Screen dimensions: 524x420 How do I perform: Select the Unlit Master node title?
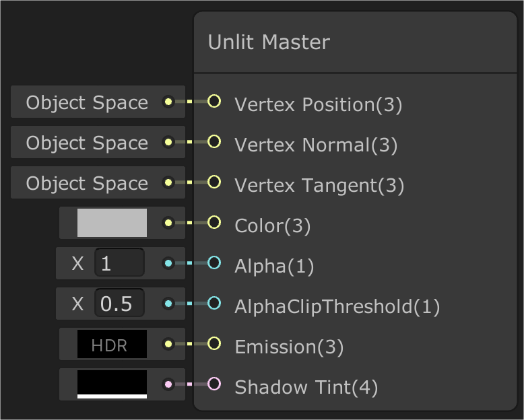pyautogui.click(x=269, y=42)
